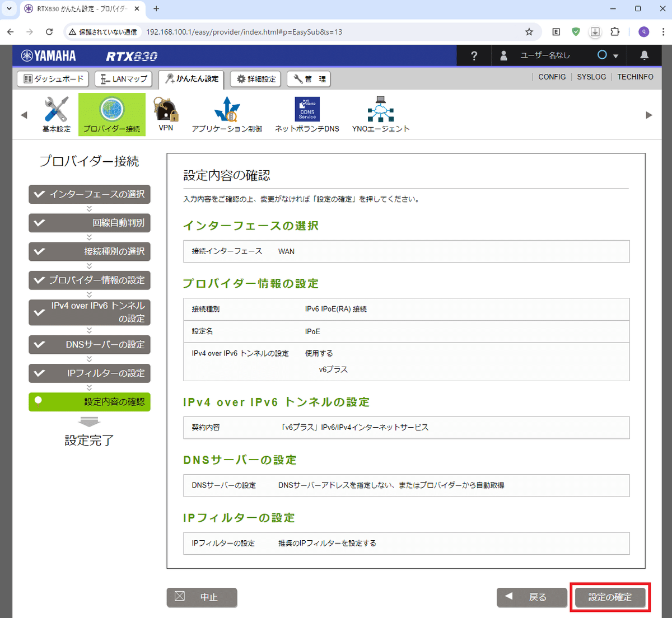672x618 pixels.
Task: Click the 戻る back button
Action: (531, 597)
